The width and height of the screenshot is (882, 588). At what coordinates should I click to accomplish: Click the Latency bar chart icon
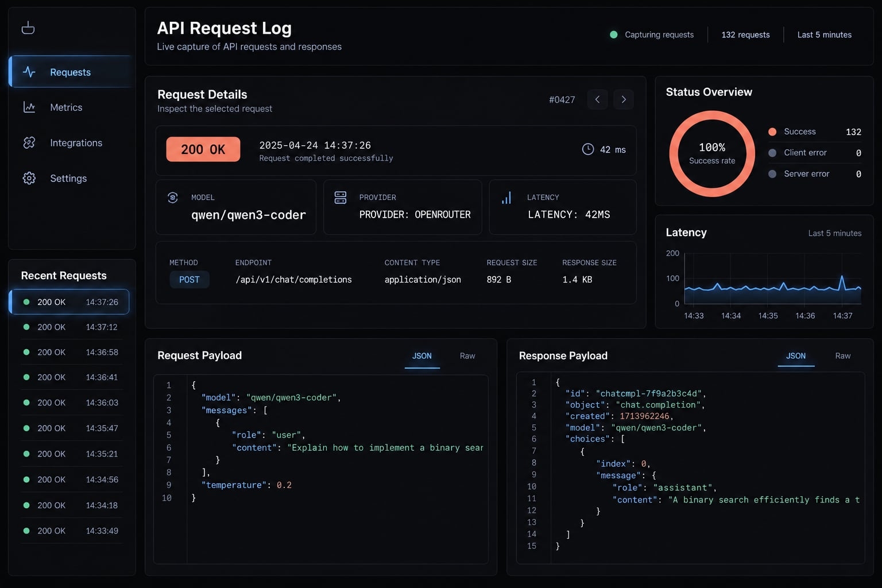[506, 198]
